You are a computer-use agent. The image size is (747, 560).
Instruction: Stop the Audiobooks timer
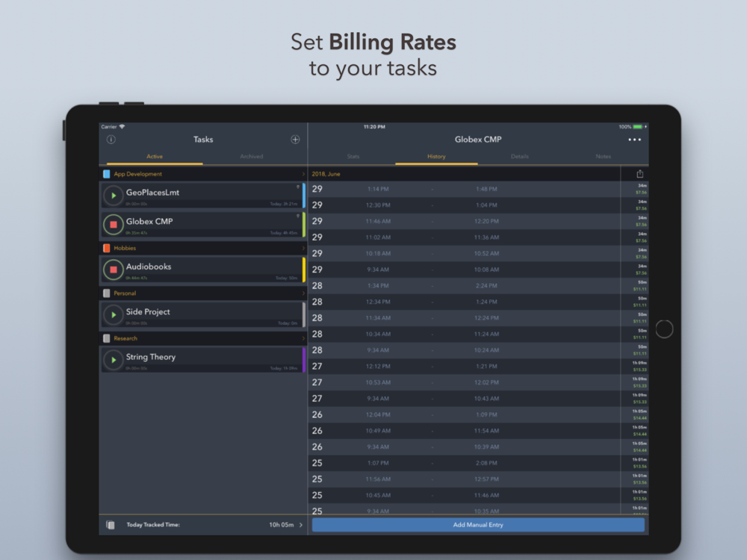[x=114, y=270]
